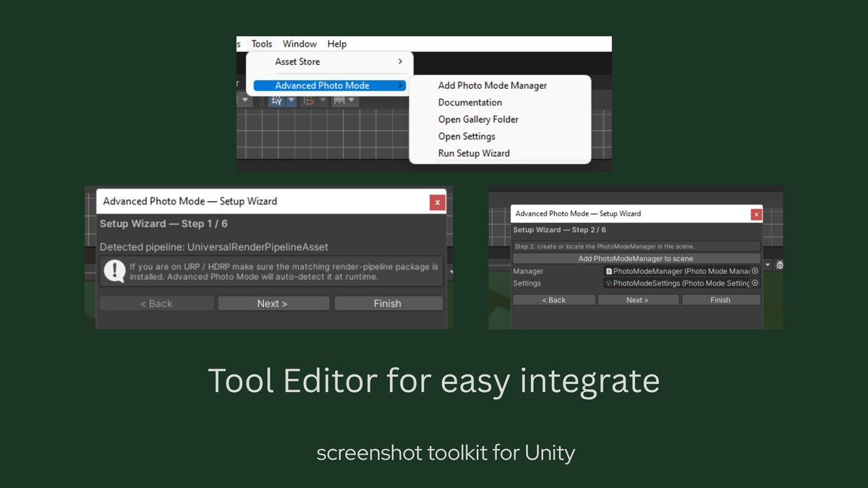The height and width of the screenshot is (488, 868).
Task: Click the ruler-style grid toolbar icon
Action: 339,101
